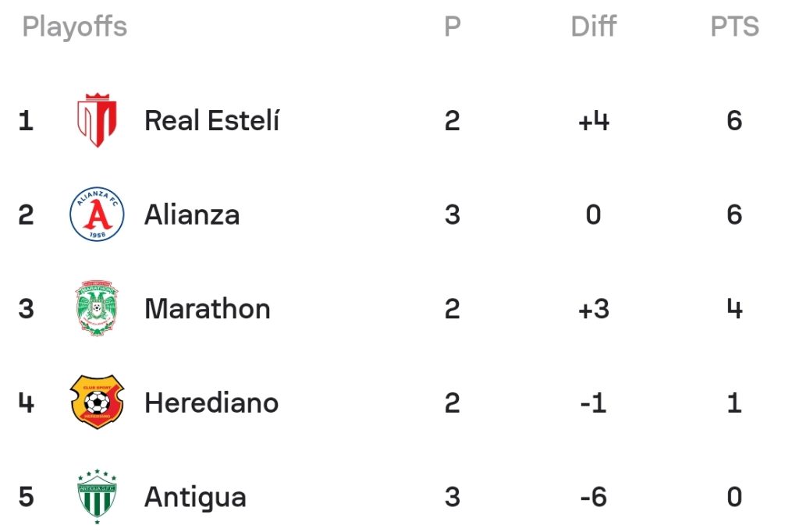Click the Herediano soccer ball crest
The height and width of the screenshot is (532, 799).
[x=97, y=402]
